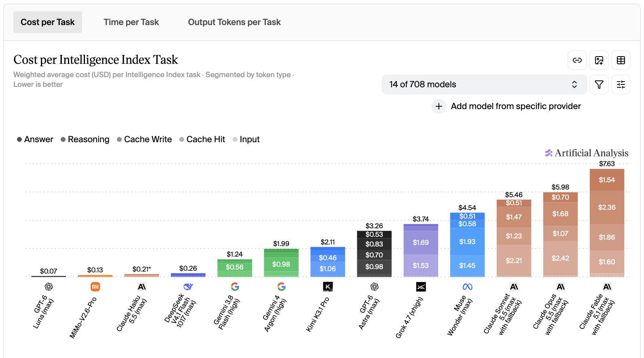Click the Claude Fable 5.1 Anthropic logo
The image size is (644, 358).
click(x=607, y=287)
